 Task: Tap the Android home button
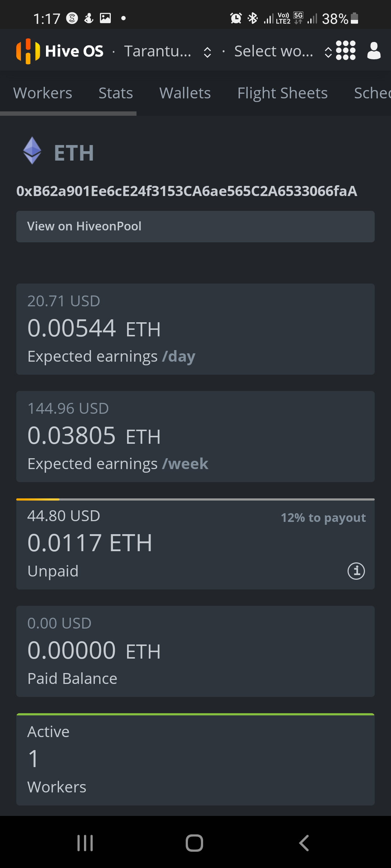tap(194, 843)
